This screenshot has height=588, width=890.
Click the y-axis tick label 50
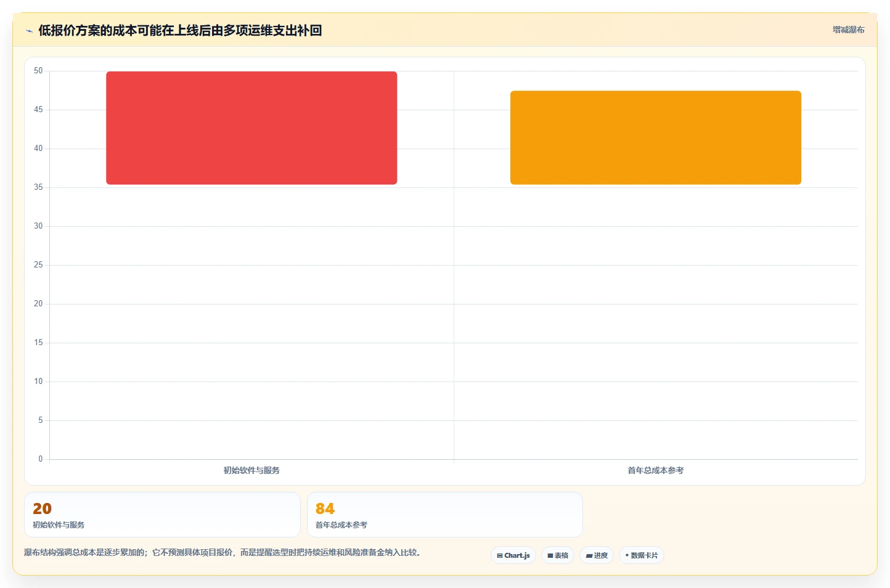(38, 71)
